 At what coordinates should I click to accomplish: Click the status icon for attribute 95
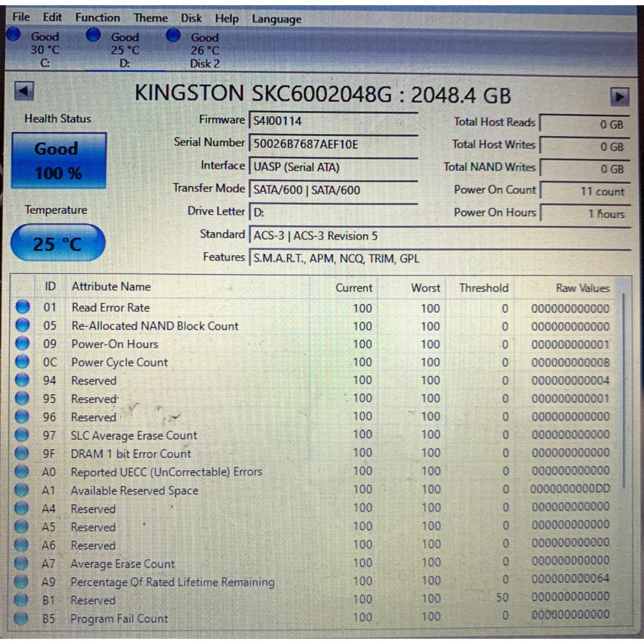pos(22,398)
